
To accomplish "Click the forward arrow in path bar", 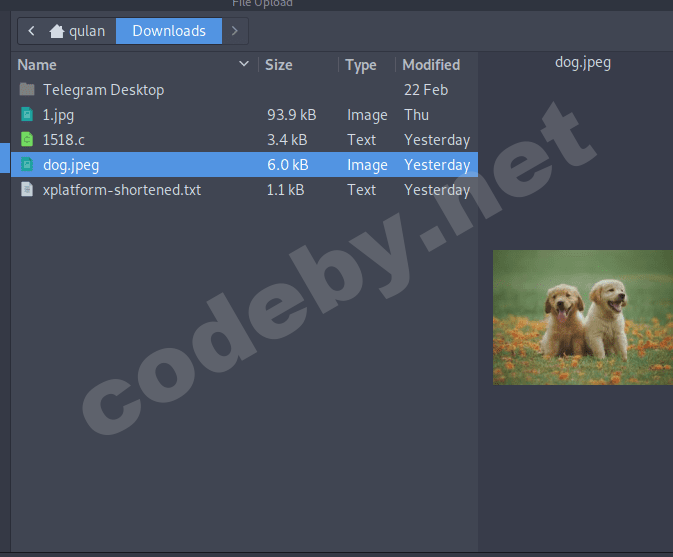I will [234, 31].
